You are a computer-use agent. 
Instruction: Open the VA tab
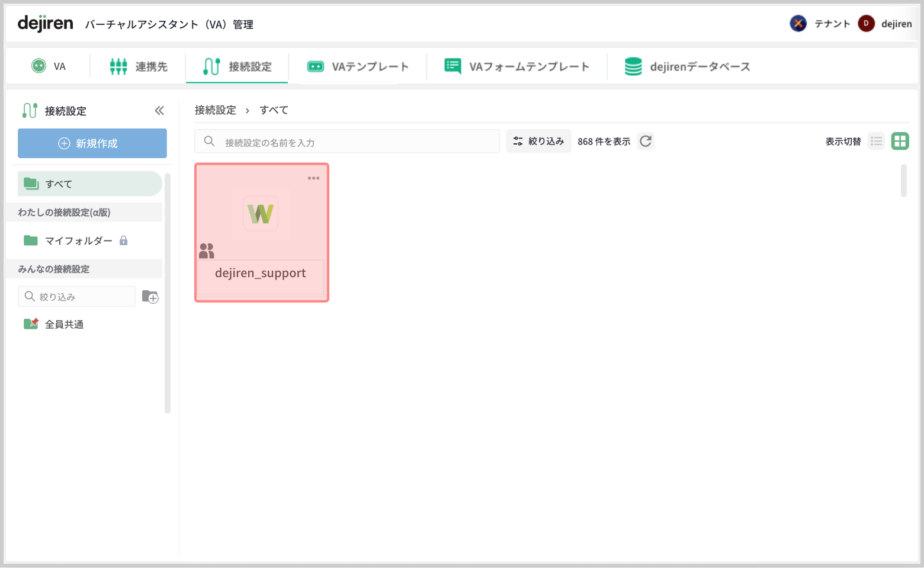tap(49, 66)
